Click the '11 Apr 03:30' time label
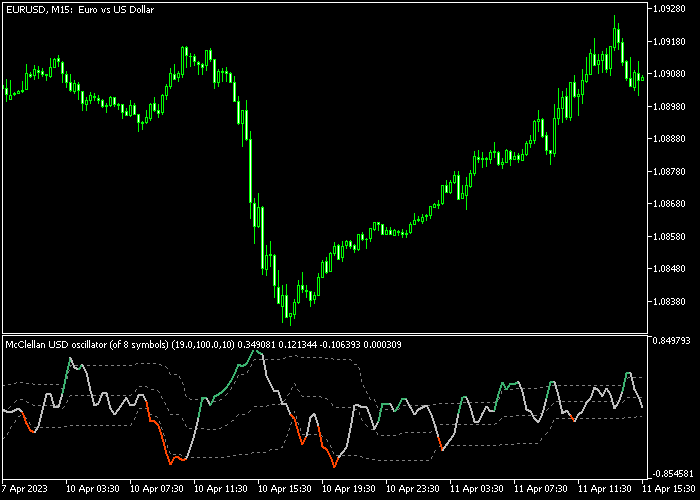The height and width of the screenshot is (500, 700). coord(476,488)
